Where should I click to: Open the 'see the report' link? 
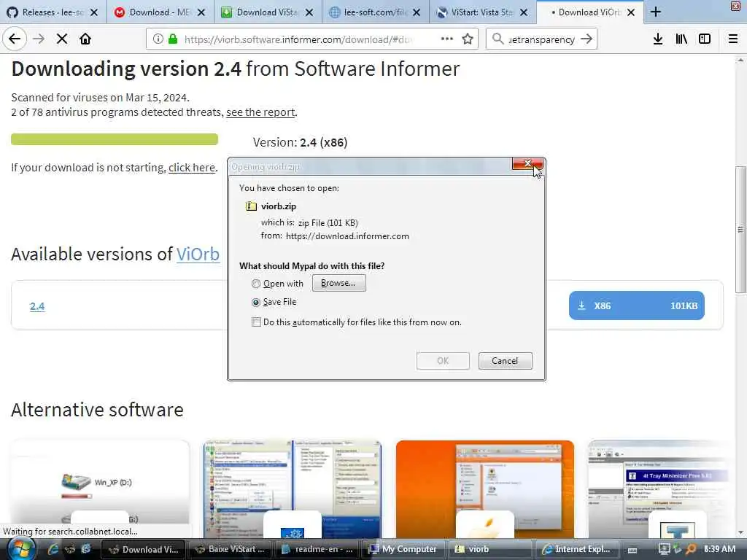[260, 112]
